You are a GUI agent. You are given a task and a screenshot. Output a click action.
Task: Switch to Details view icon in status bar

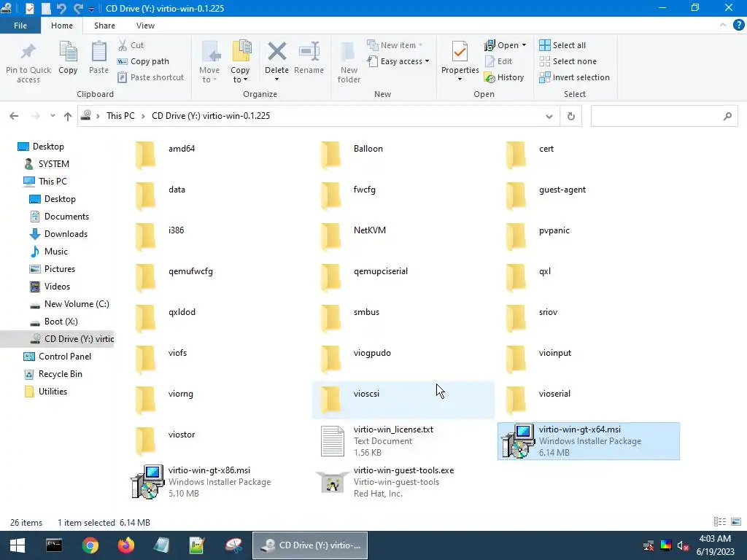720,522
